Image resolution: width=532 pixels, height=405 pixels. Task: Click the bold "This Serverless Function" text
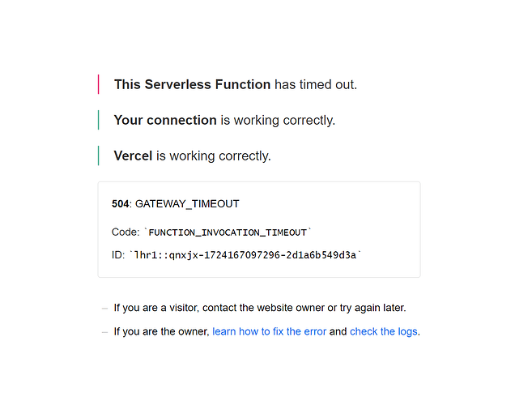192,84
